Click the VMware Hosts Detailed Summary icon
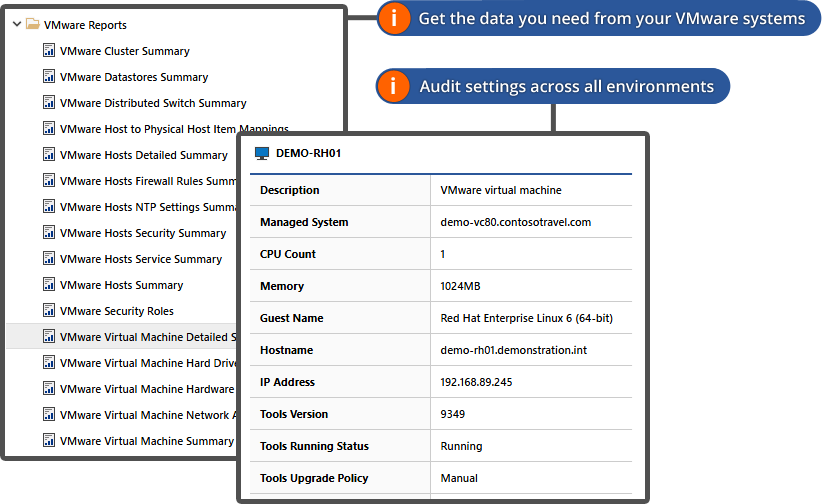Image resolution: width=822 pixels, height=504 pixels. (x=49, y=154)
